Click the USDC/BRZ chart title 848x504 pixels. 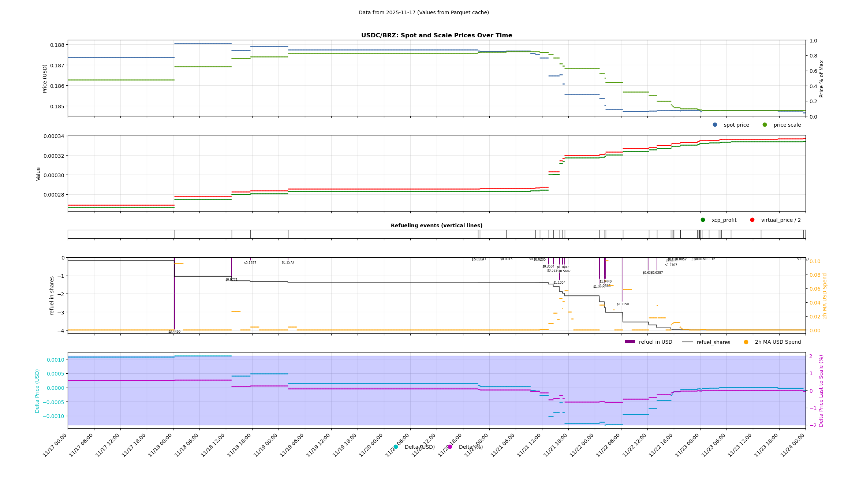pos(436,36)
